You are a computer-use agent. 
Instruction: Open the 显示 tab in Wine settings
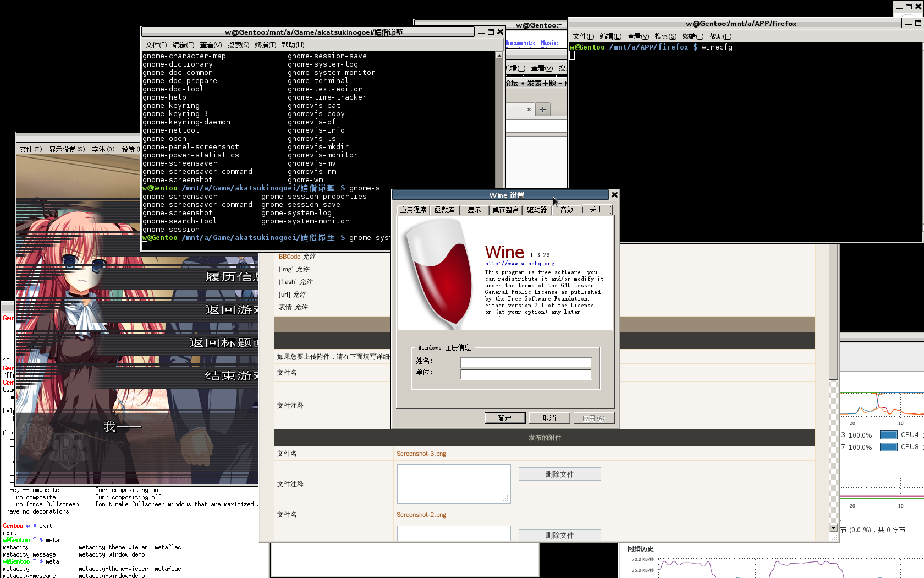click(x=474, y=210)
